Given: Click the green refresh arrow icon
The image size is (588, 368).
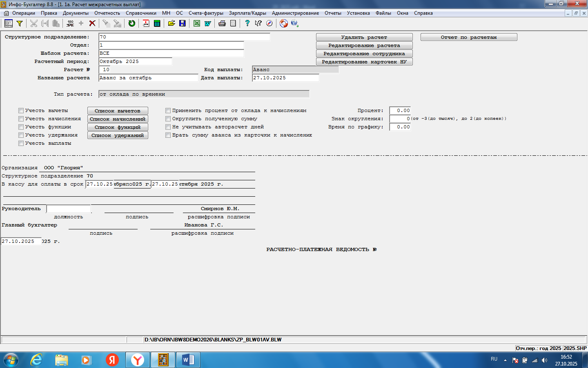Looking at the screenshot, I should pyautogui.click(x=131, y=23).
